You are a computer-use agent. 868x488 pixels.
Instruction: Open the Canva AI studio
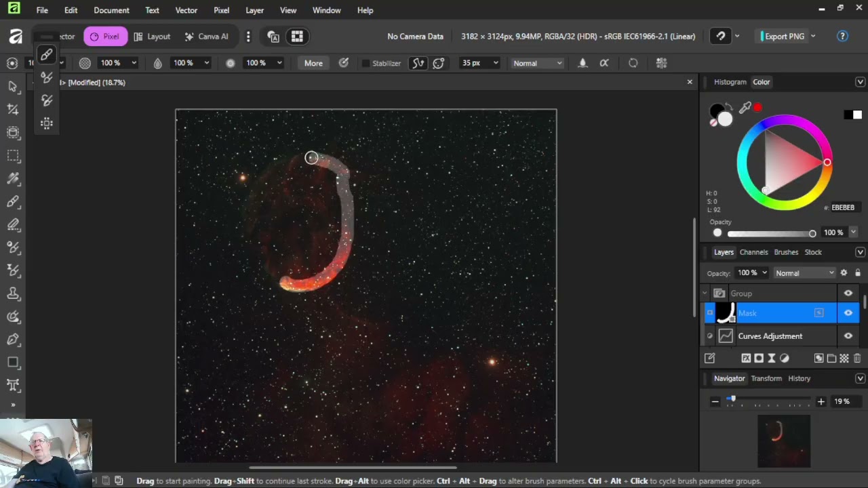[x=206, y=37]
